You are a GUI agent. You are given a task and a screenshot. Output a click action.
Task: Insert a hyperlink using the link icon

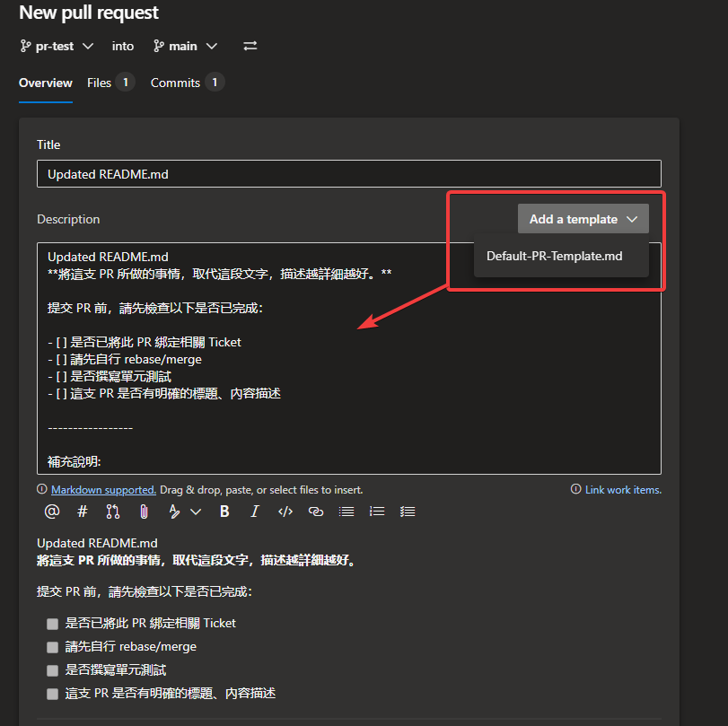point(315,511)
